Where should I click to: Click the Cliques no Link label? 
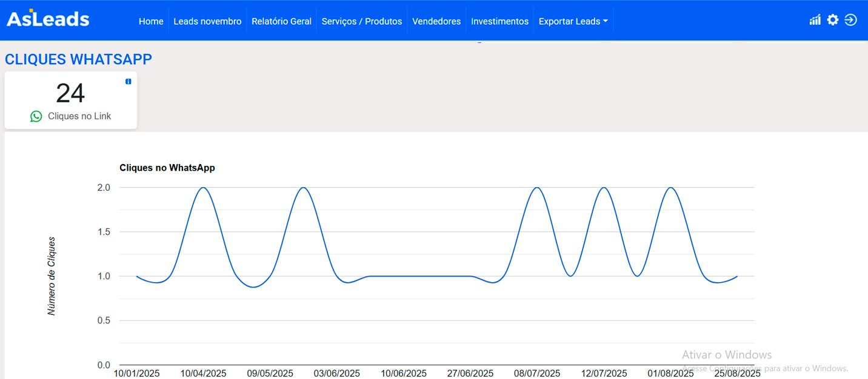click(79, 116)
